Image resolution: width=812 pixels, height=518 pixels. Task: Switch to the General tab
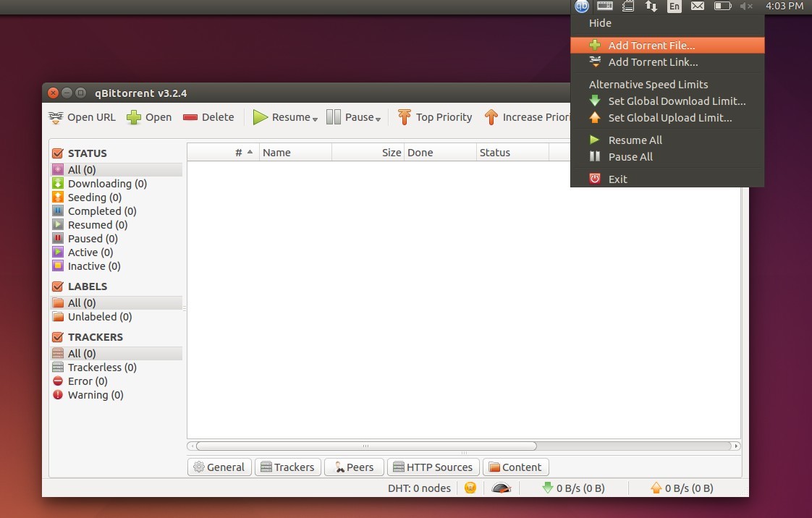(219, 467)
